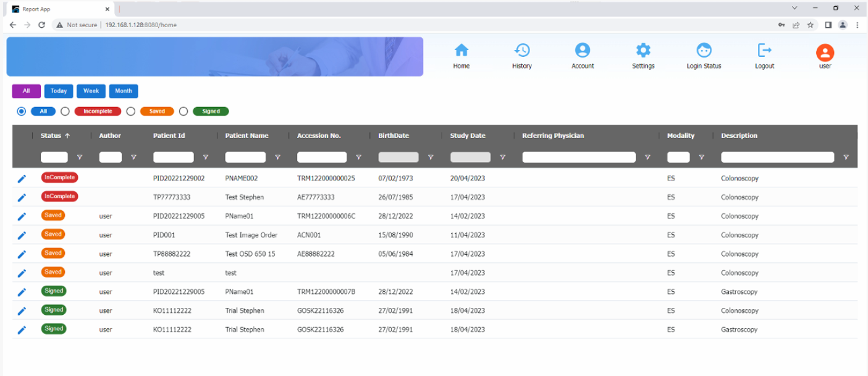Click edit pencil for Trial Stephen Colonoscopy row
Image resolution: width=868 pixels, height=376 pixels.
point(22,311)
